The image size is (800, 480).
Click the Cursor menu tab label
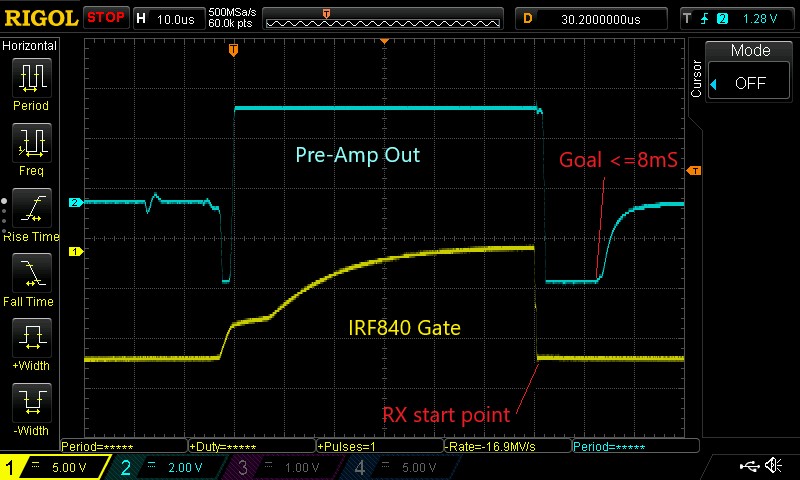(x=696, y=79)
